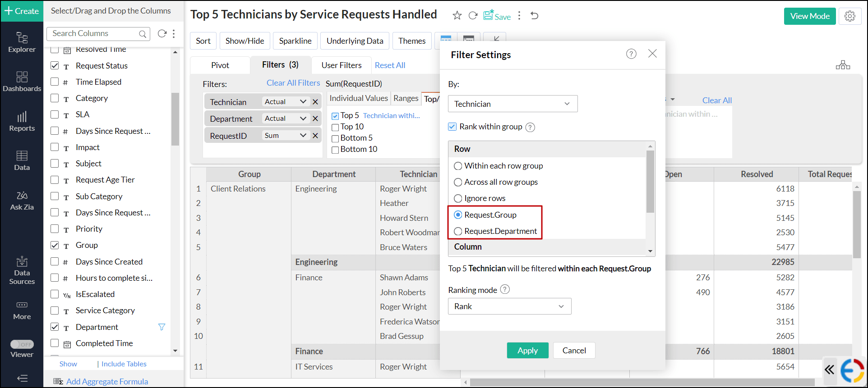Uncheck Rank within group checkbox
The width and height of the screenshot is (868, 388).
click(x=452, y=127)
